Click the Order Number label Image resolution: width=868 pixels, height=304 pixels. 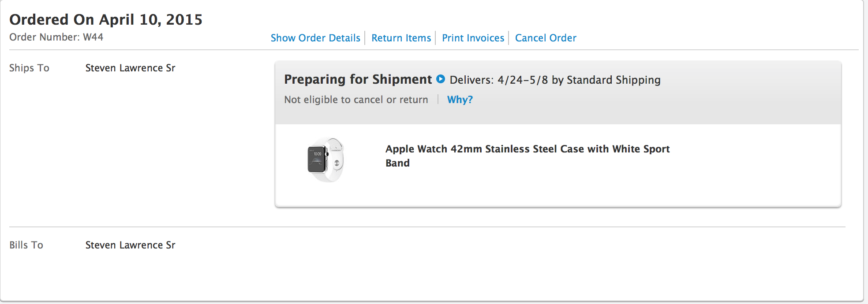44,37
